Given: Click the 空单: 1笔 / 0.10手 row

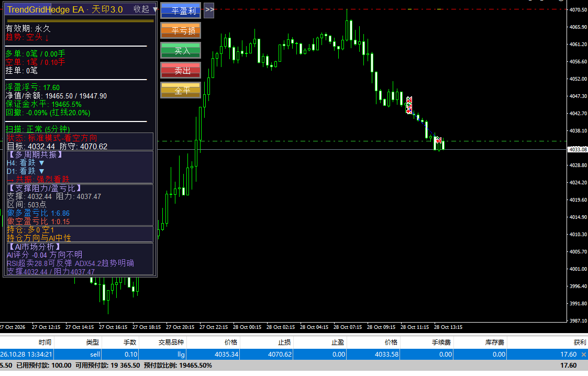Looking at the screenshot, I should (x=35, y=62).
